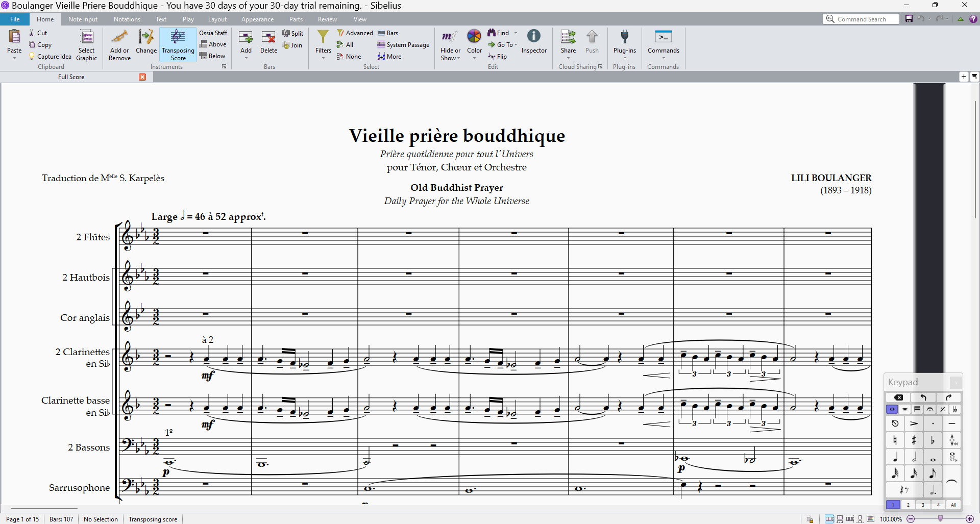The height and width of the screenshot is (524, 980).
Task: Switch to Notations tab
Action: click(x=127, y=19)
